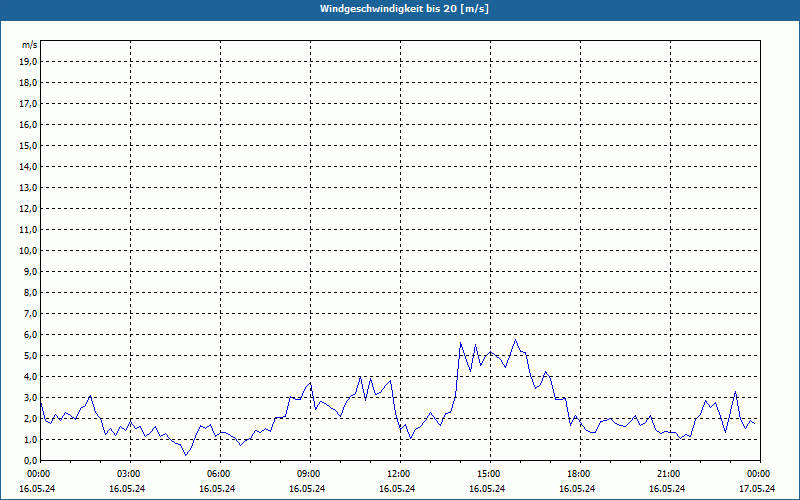Click the 03:00 time axis label

pyautogui.click(x=130, y=474)
